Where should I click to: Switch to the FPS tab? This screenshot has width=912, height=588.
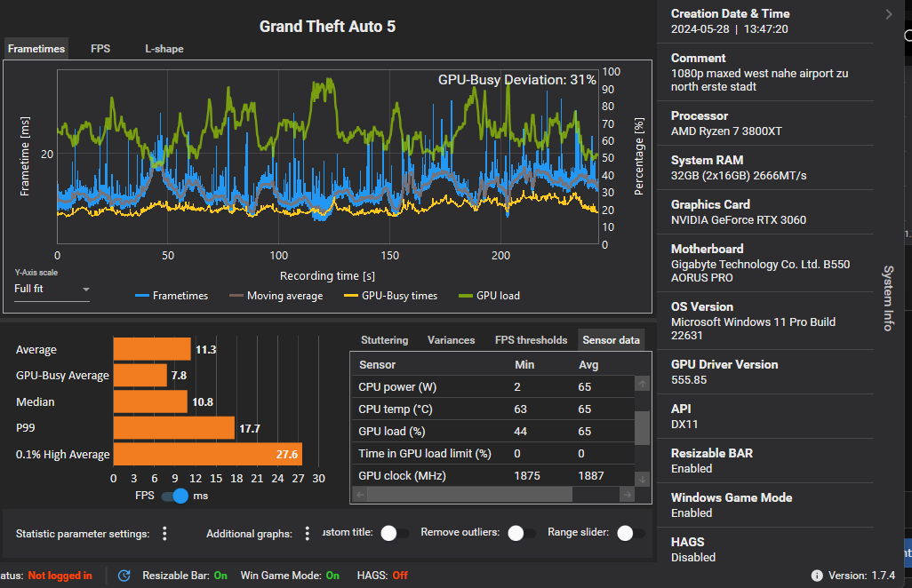(x=100, y=49)
